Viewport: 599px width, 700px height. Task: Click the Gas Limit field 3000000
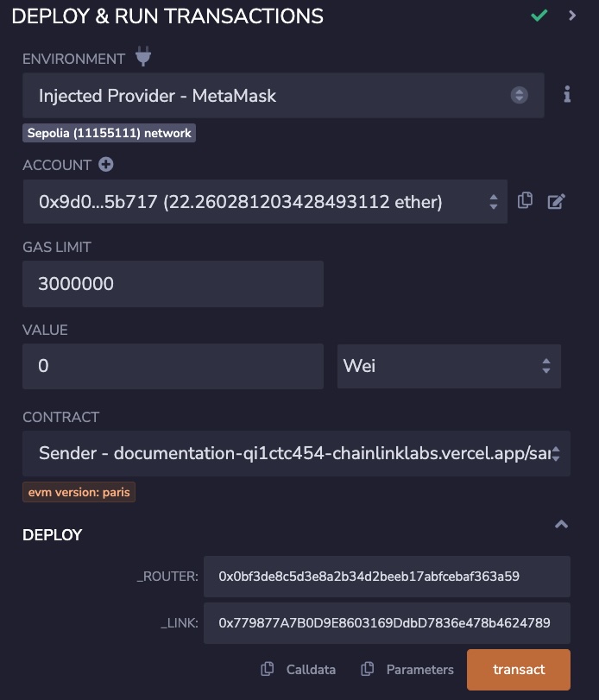point(173,284)
